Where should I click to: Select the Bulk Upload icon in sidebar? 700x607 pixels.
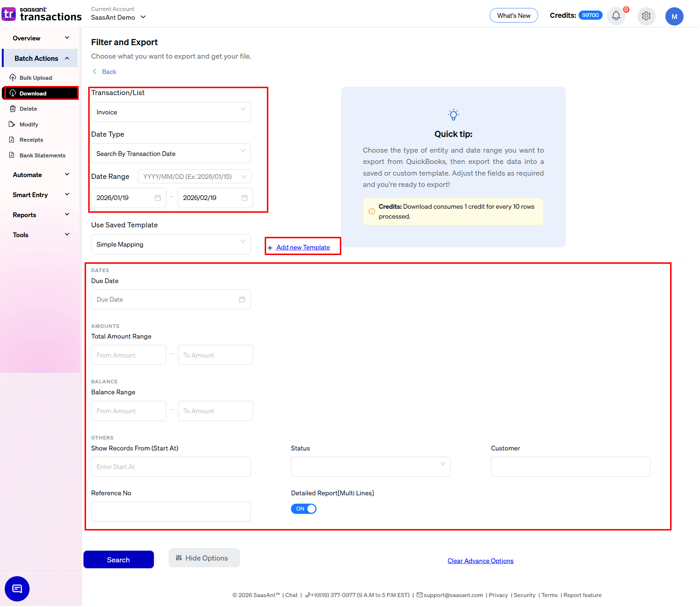(x=13, y=78)
